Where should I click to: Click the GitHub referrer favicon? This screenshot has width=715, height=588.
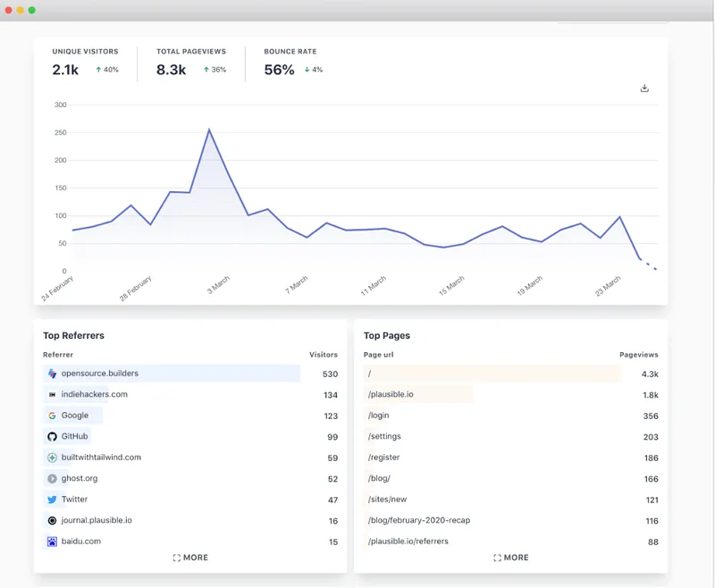(x=52, y=436)
